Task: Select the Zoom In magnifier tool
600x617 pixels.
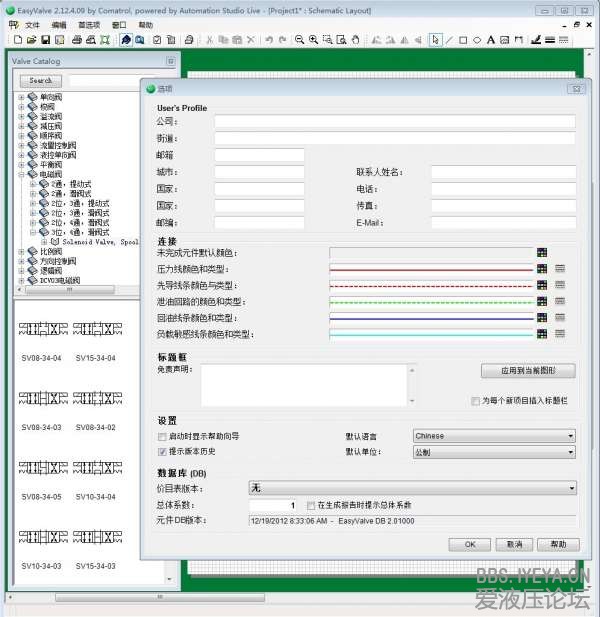Action: 314,40
